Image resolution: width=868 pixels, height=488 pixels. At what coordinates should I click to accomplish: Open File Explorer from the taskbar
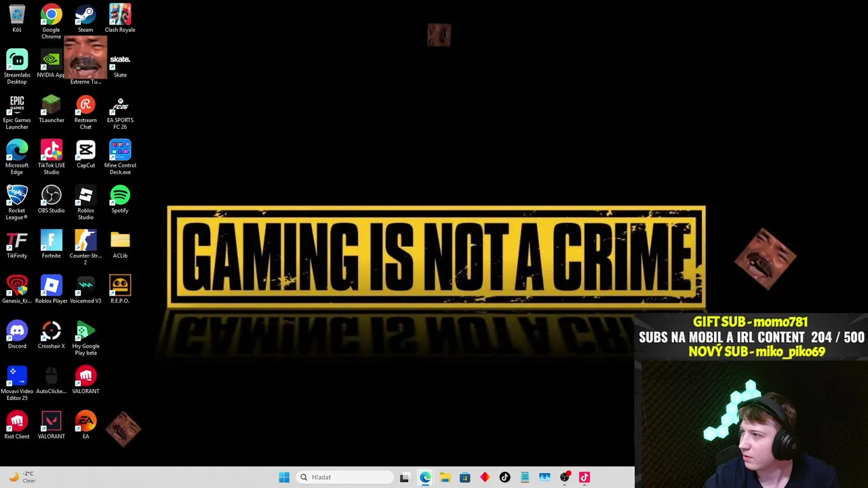click(445, 477)
